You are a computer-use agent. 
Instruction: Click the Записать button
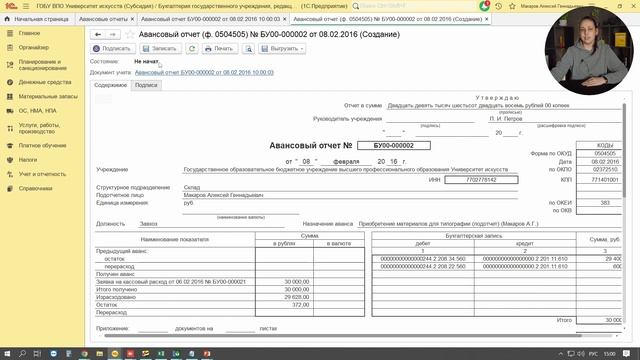160,49
